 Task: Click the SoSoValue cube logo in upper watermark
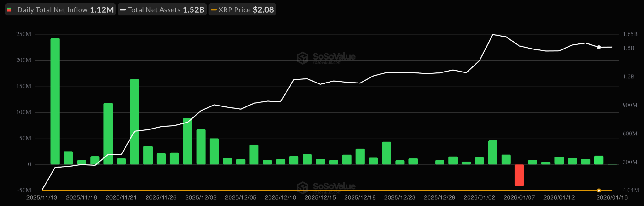pos(303,58)
